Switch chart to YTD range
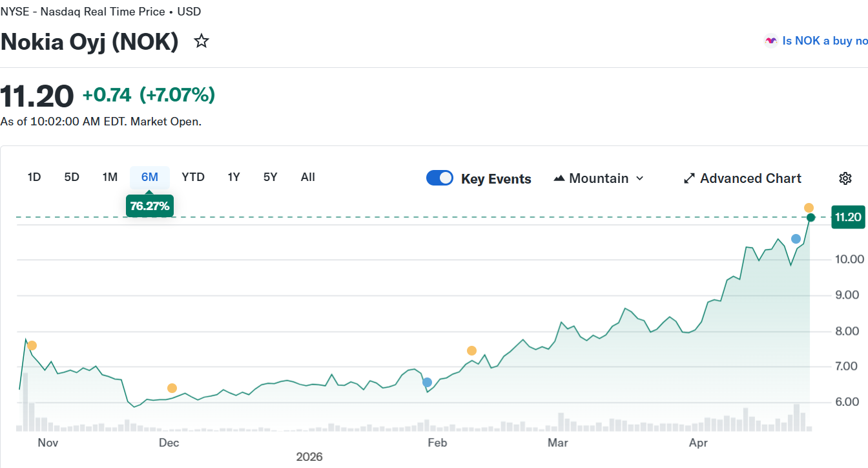 click(x=193, y=177)
